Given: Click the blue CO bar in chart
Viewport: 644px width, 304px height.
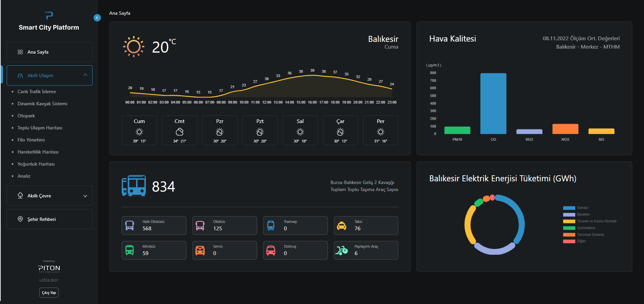Looking at the screenshot, I should coord(493,104).
